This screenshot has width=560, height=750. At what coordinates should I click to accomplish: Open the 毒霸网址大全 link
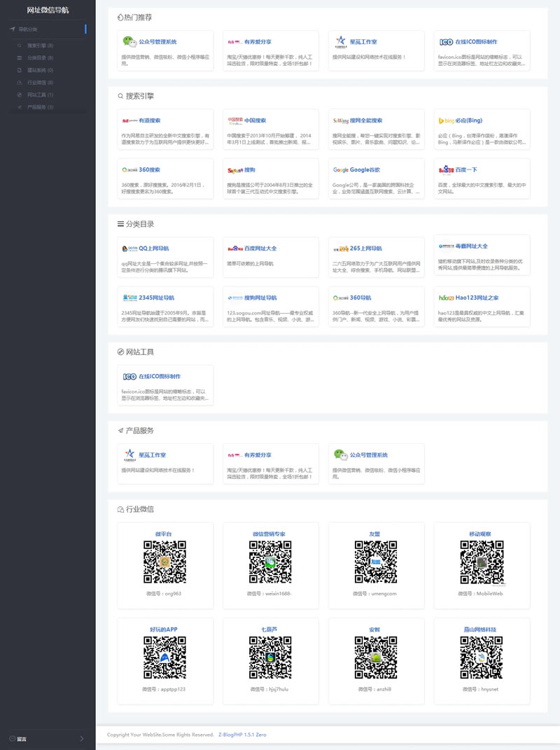tap(472, 246)
